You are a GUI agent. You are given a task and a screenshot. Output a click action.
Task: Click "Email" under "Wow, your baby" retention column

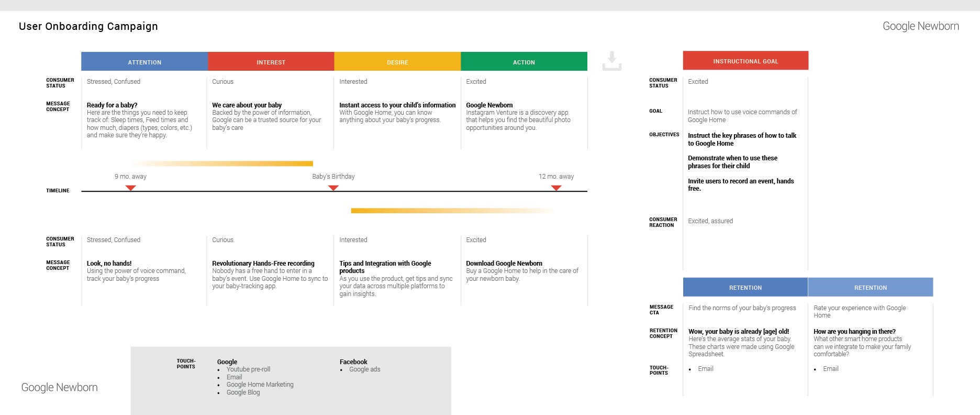tap(706, 369)
